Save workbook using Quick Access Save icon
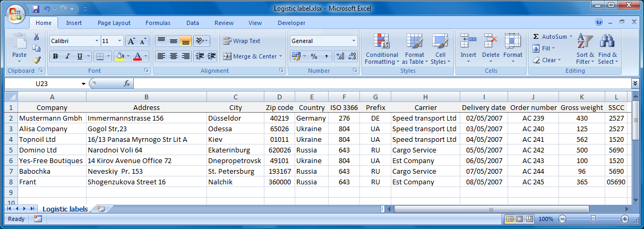644x229 pixels. coord(36,9)
